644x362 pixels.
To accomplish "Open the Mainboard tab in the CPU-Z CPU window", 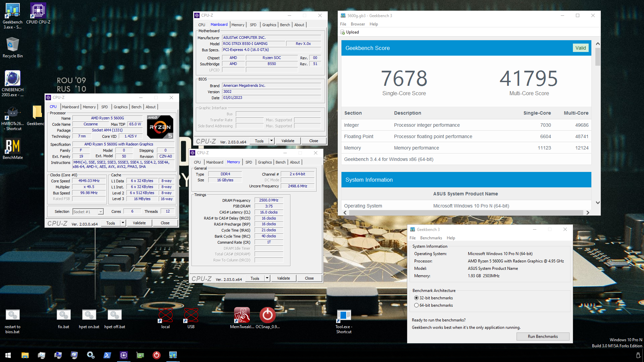I will pyautogui.click(x=70, y=107).
